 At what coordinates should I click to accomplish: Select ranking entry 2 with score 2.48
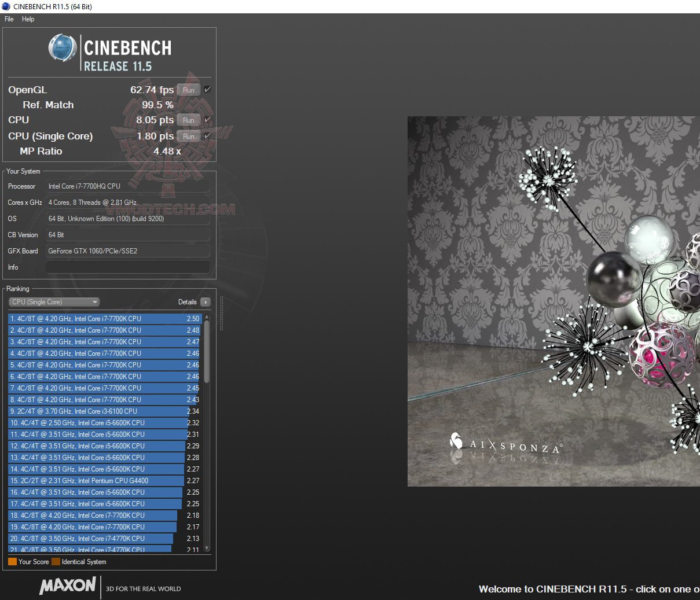click(x=105, y=330)
